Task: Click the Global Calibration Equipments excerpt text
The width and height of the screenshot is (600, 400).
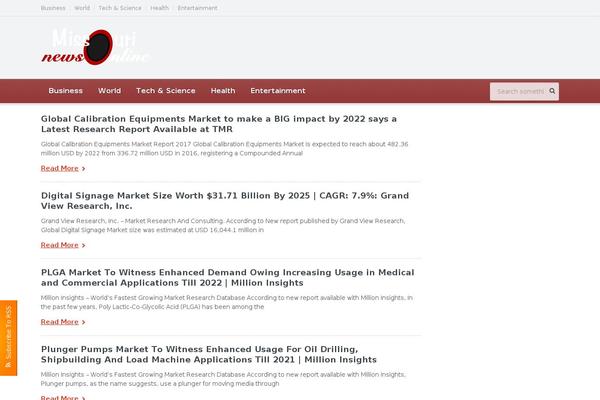Action: [x=225, y=149]
